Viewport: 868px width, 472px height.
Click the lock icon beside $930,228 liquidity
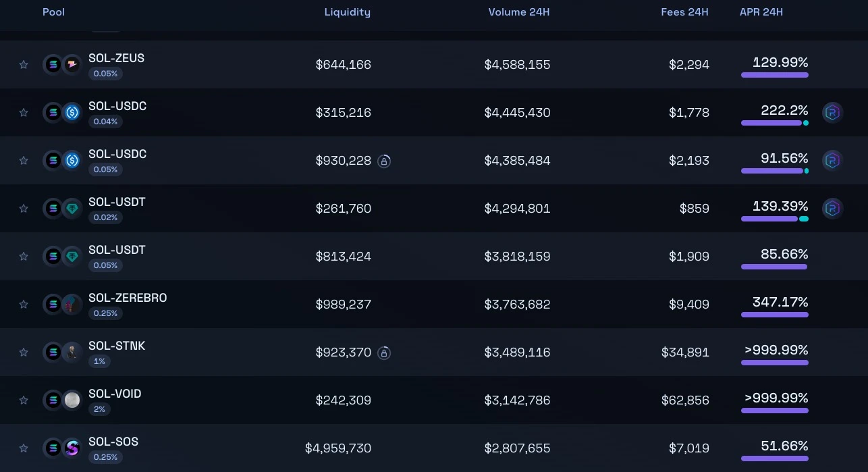[384, 161]
